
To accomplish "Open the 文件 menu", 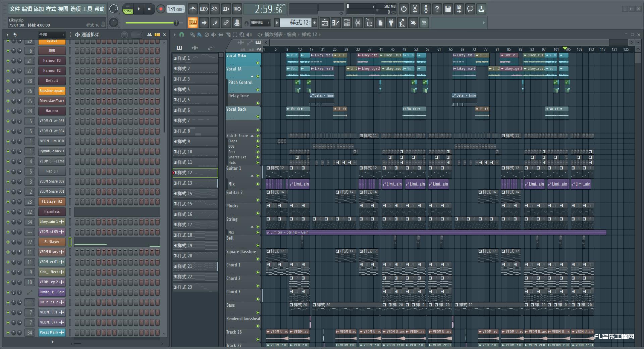I will (14, 9).
